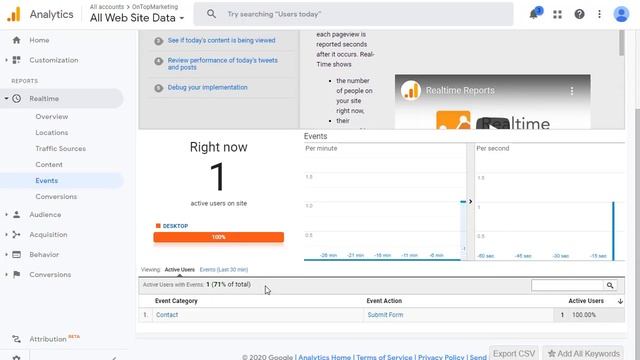Expand the Acquisition section arrow
Viewport: 640px width, 360px height.
[6, 234]
